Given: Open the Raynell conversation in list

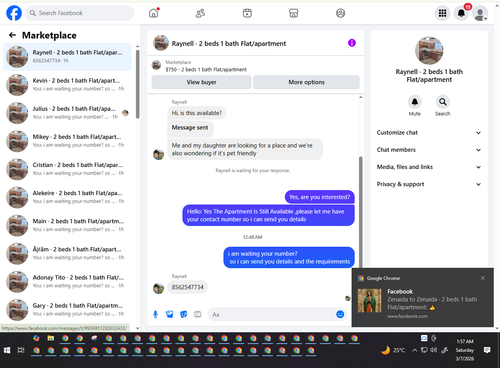Looking at the screenshot, I should [67, 57].
